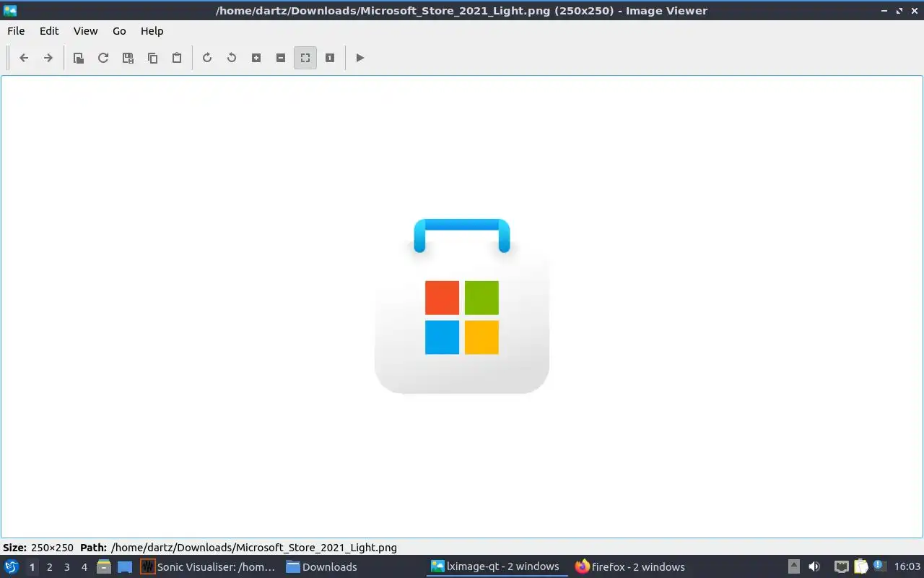This screenshot has width=924, height=578.
Task: Go to the next image with forward arrow
Action: (x=48, y=58)
